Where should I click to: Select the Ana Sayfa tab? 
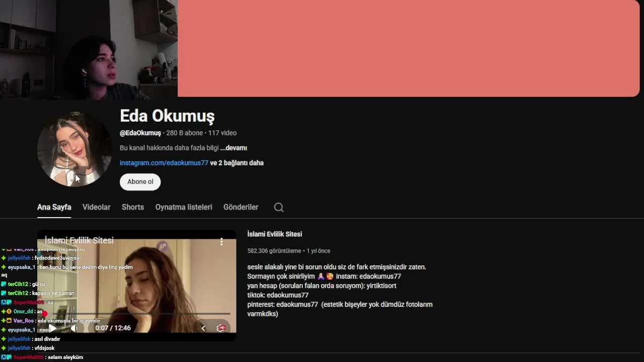(x=54, y=207)
